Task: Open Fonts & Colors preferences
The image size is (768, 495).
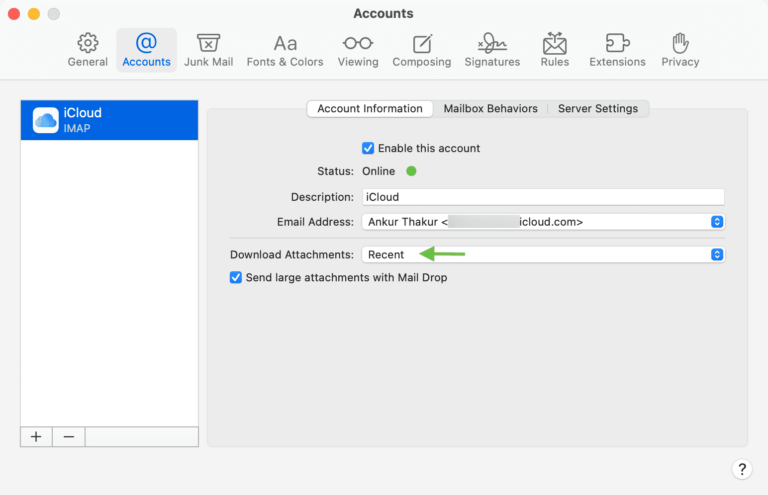Action: 285,50
